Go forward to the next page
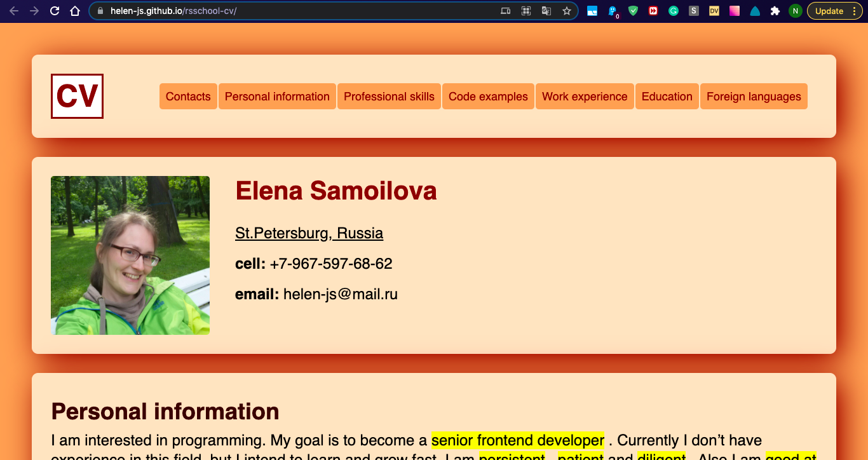The image size is (868, 460). point(34,11)
